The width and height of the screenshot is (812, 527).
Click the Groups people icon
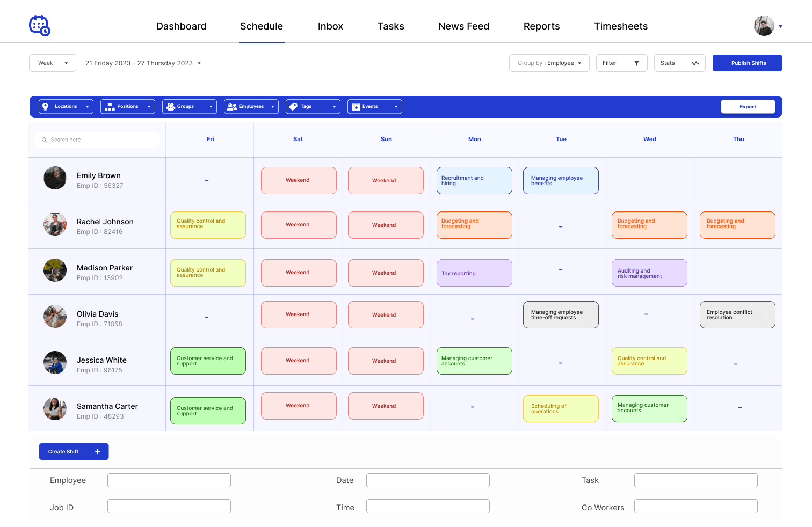point(171,106)
